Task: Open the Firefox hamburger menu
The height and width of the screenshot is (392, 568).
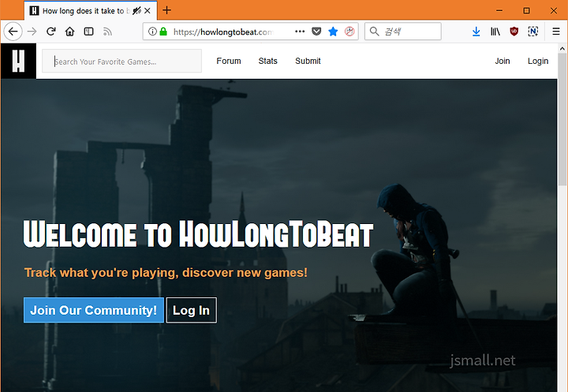Action: click(556, 32)
